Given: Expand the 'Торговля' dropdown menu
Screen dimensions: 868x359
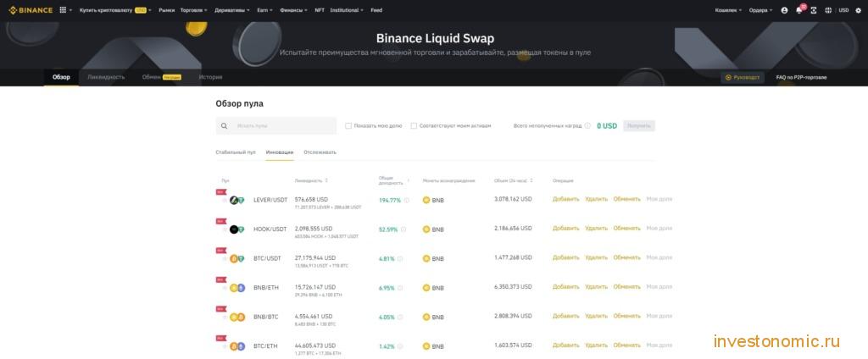Looking at the screenshot, I should coord(194,10).
